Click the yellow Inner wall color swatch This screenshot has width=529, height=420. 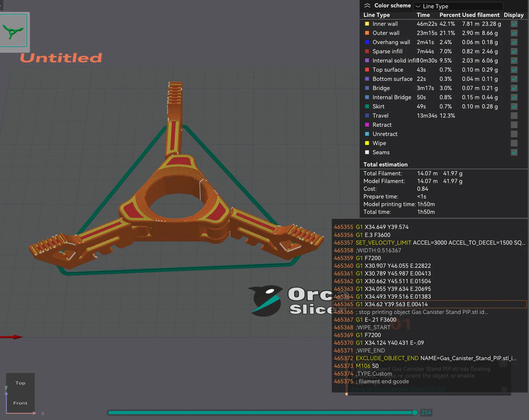click(x=367, y=24)
